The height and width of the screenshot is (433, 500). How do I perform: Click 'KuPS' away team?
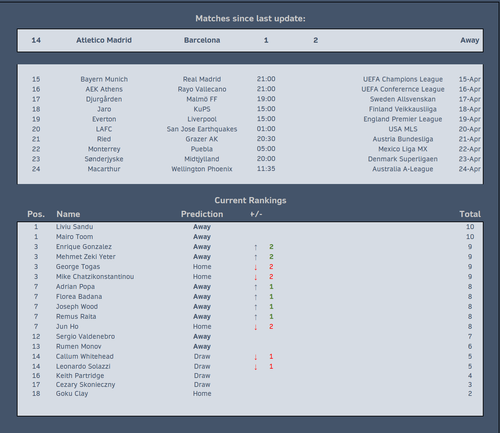[x=202, y=109]
